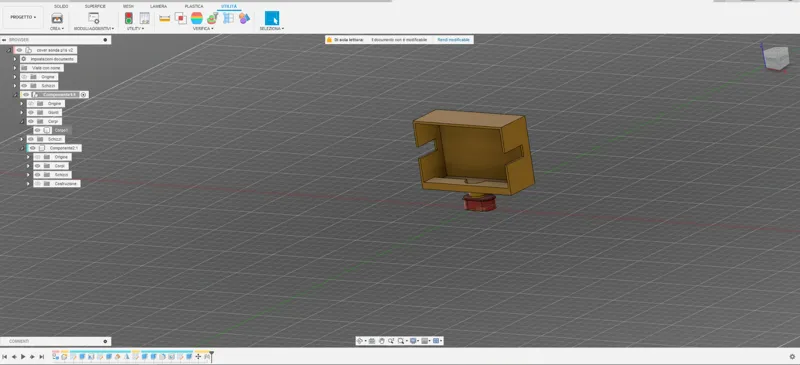Switch to the Mesh tab
The image size is (800, 365).
click(x=129, y=6)
